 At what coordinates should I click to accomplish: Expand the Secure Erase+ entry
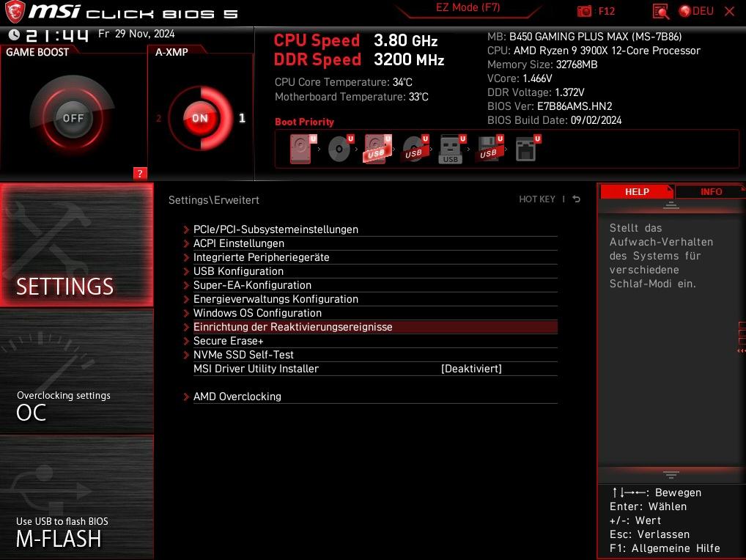370,341
